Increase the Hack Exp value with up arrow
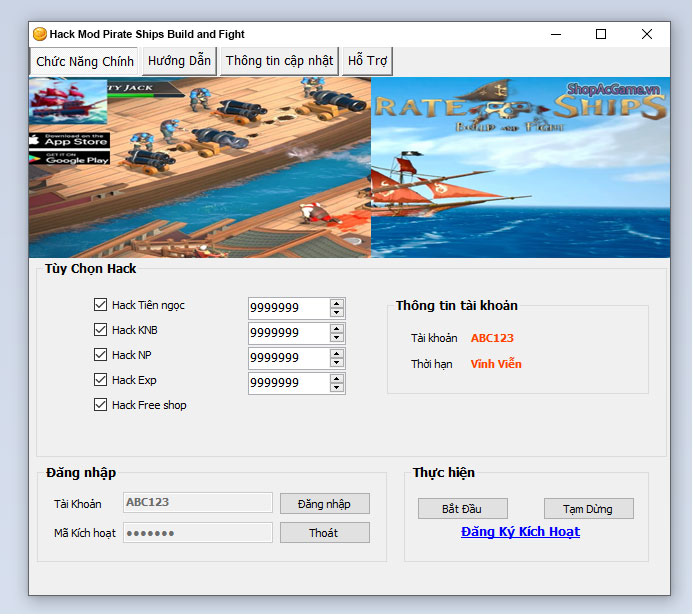 pos(337,379)
